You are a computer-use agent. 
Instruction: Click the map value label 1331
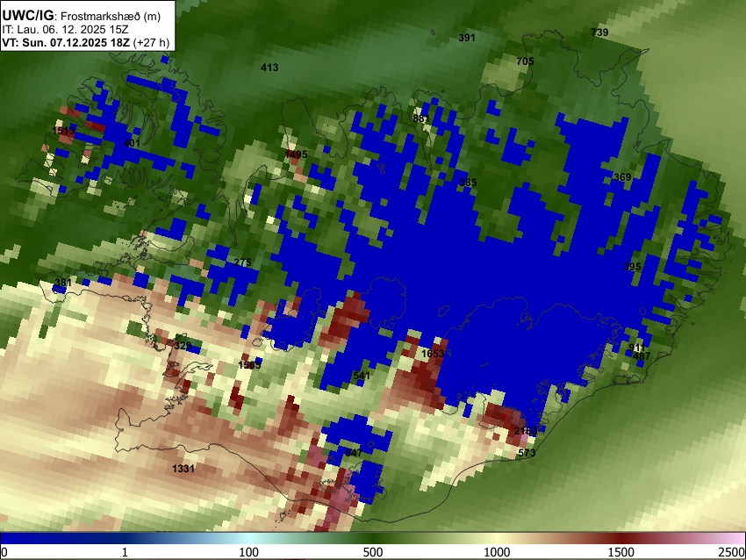coord(183,469)
